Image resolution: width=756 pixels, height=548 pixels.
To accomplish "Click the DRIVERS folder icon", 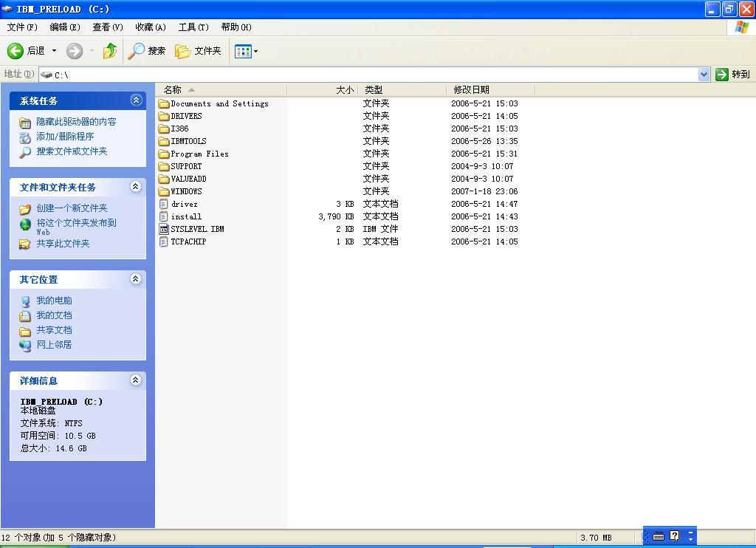I will 164,116.
